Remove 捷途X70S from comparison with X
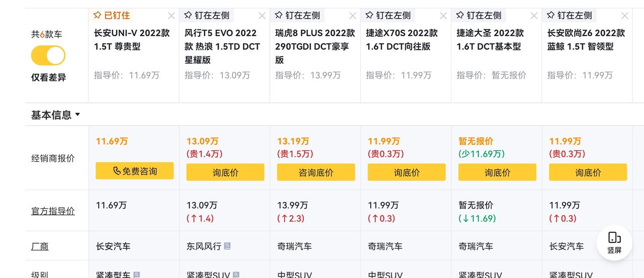The width and height of the screenshot is (644, 278). click(x=443, y=16)
